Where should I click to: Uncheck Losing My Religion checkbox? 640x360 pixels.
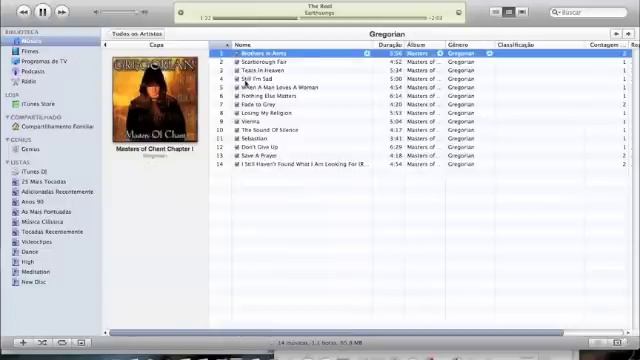(x=237, y=113)
